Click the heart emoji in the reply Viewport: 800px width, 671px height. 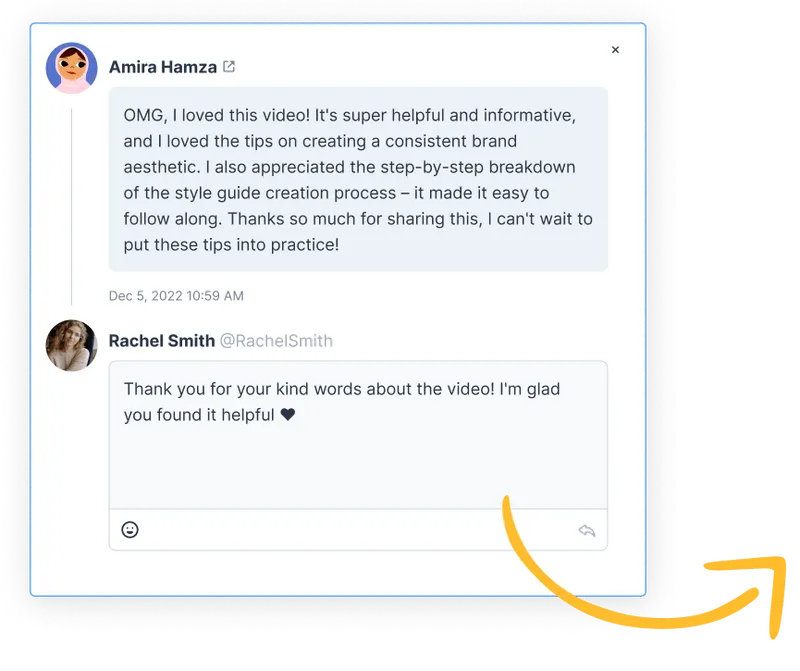288,414
